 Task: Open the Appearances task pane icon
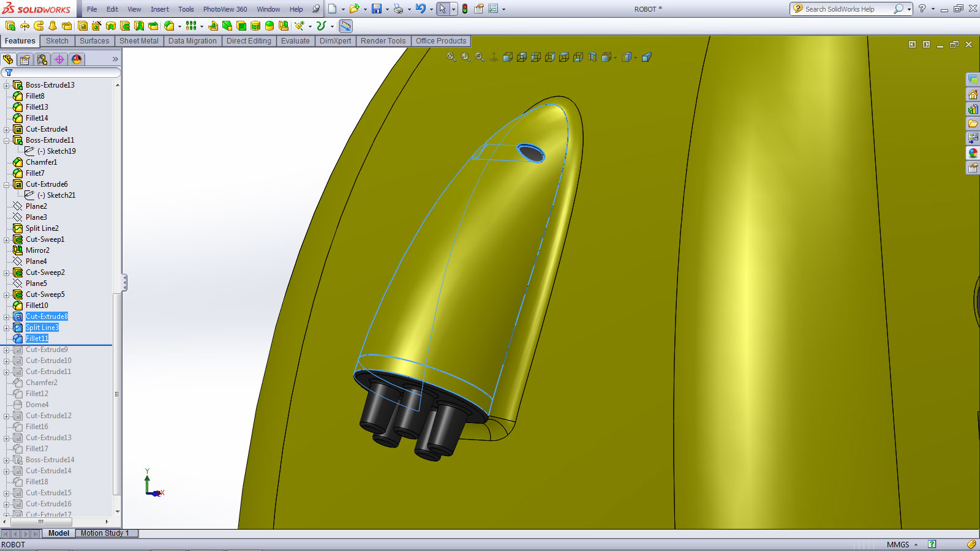pos(973,153)
